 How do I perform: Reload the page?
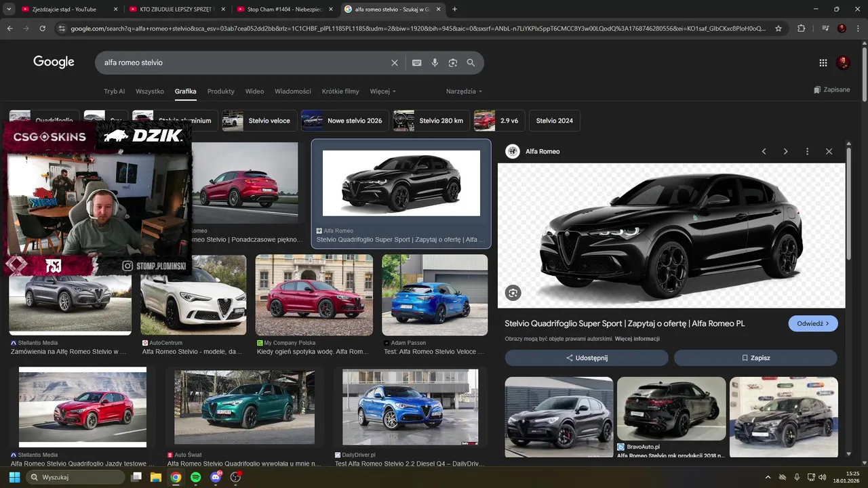point(42,28)
